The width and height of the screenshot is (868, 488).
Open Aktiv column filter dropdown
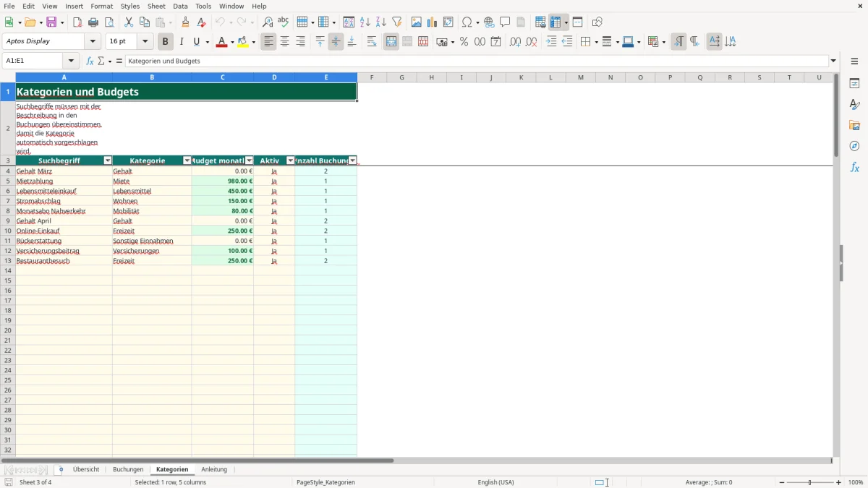click(x=291, y=160)
